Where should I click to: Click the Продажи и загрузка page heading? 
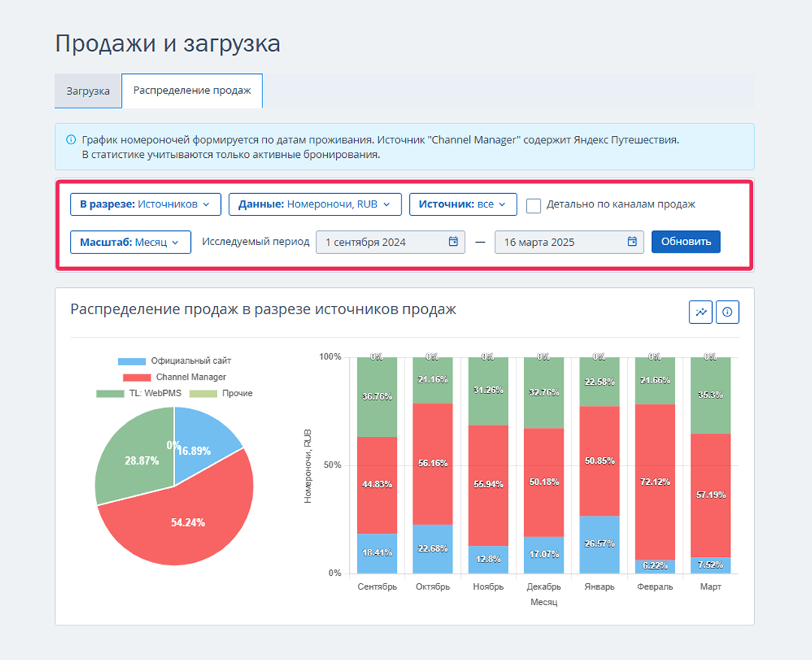168,44
